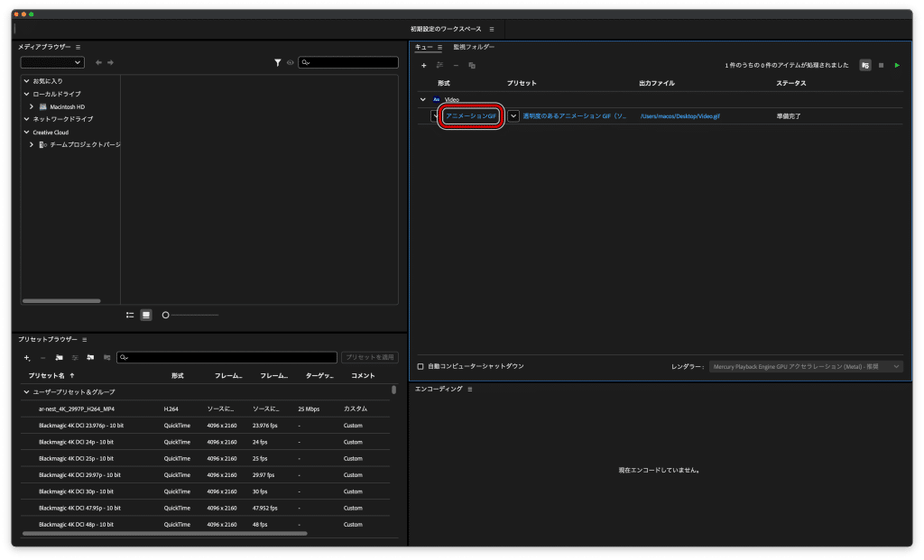
Task: Create new preset with plus icon
Action: coord(27,357)
